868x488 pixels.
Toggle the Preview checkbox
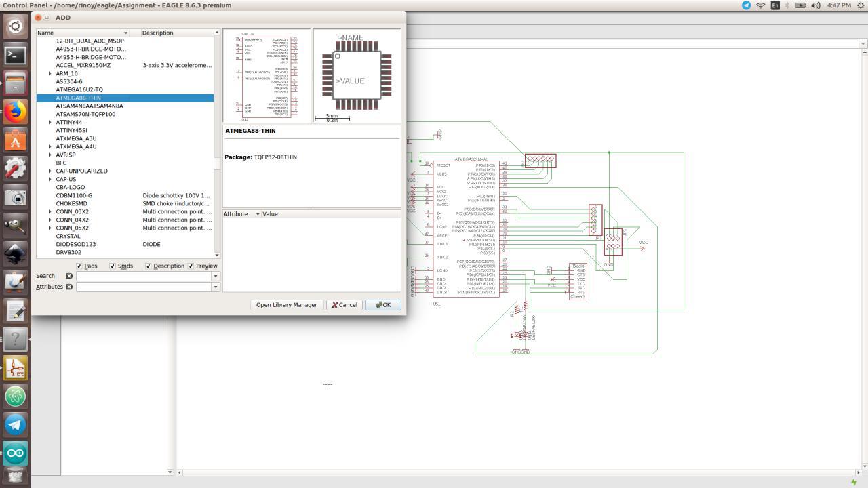(x=191, y=266)
